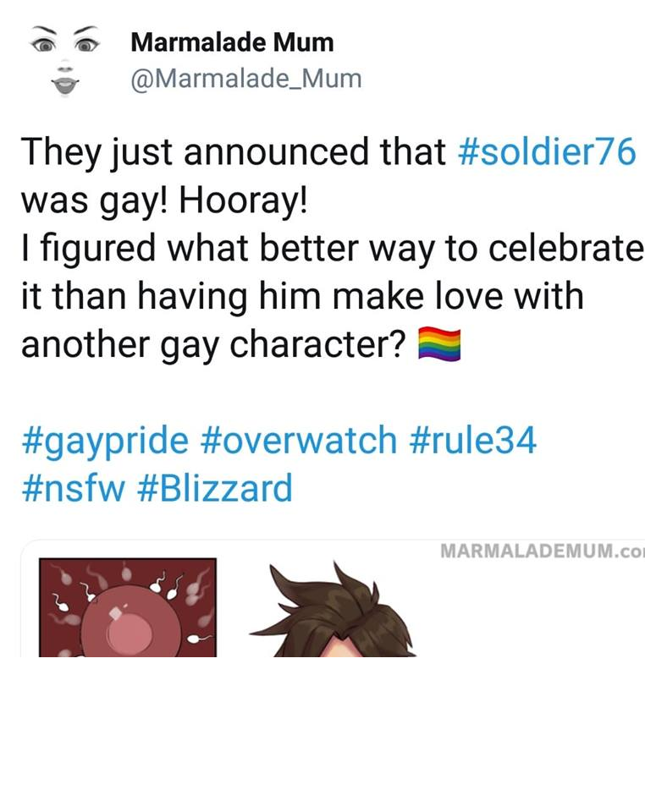The width and height of the screenshot is (645, 812).
Task: Click the lips on the avatar face
Action: click(65, 85)
